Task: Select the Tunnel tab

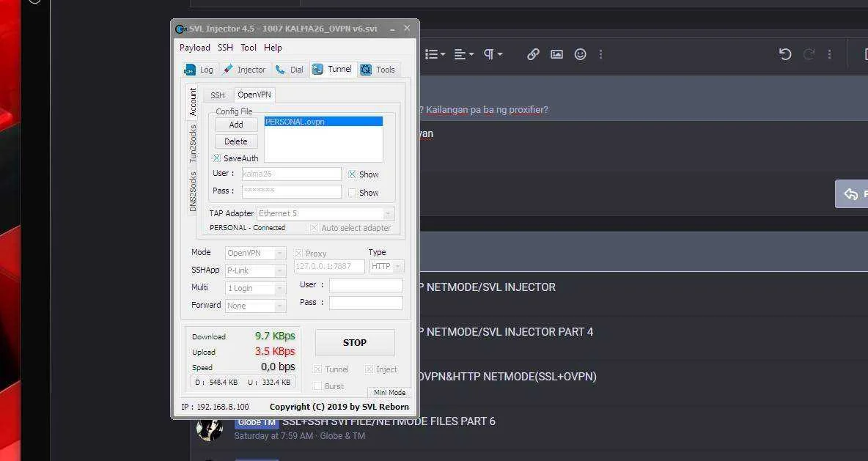Action: point(332,69)
